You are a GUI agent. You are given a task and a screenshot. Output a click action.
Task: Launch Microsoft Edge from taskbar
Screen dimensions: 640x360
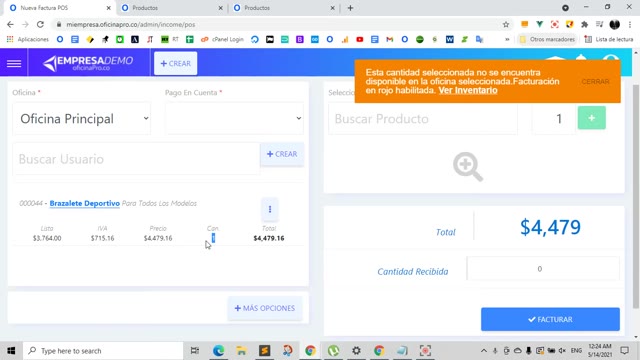[x=218, y=351]
